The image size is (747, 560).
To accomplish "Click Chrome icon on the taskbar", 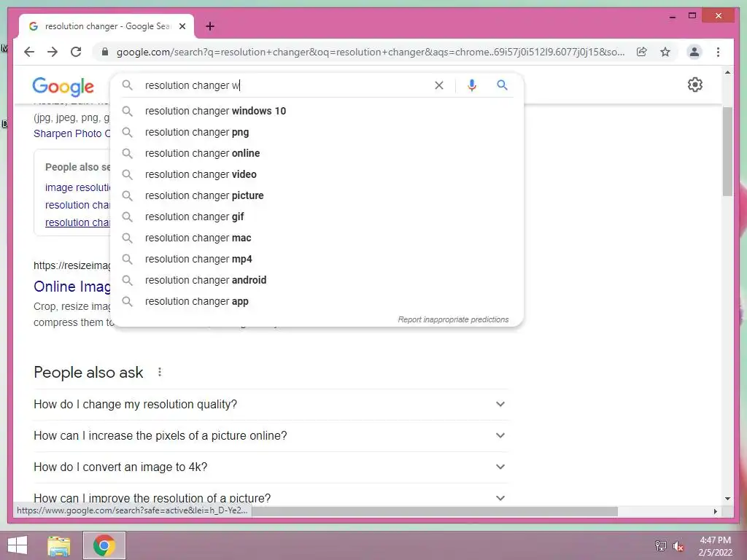I will (x=104, y=545).
